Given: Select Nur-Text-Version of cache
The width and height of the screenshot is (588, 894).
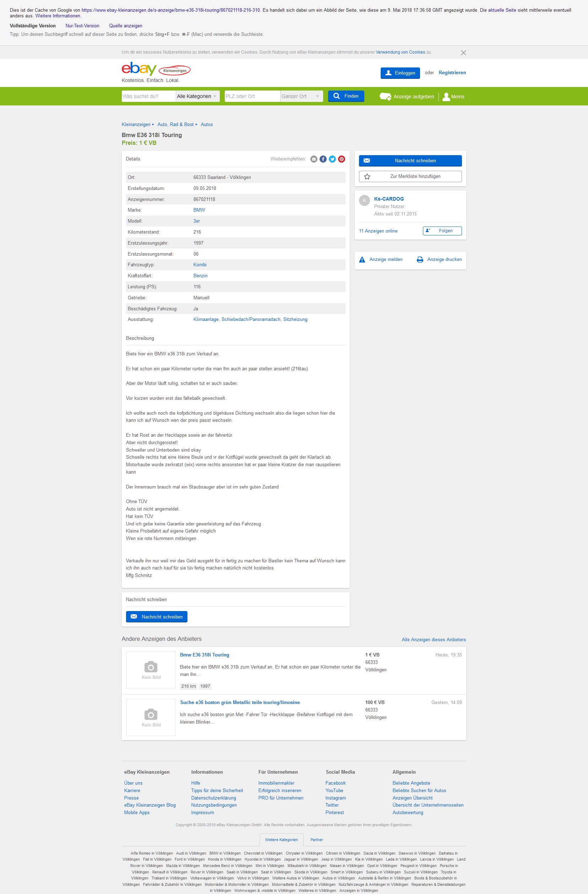Looking at the screenshot, I should tap(82, 26).
